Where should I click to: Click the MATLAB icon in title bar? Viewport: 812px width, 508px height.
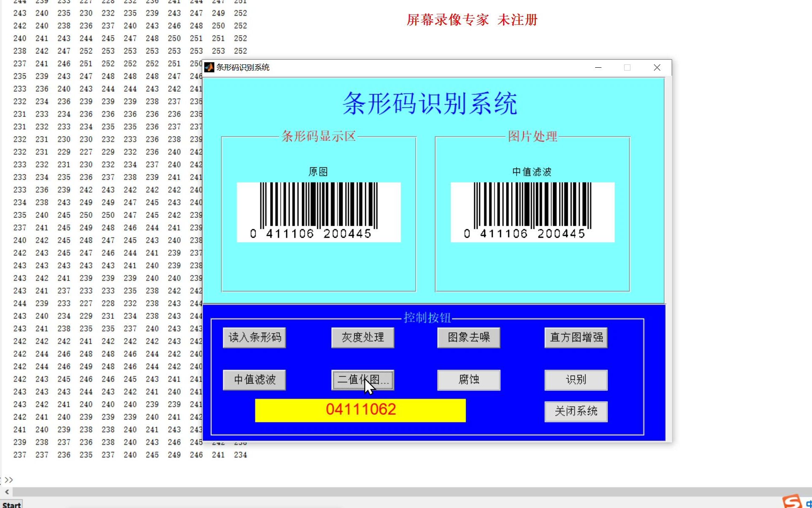click(x=209, y=67)
